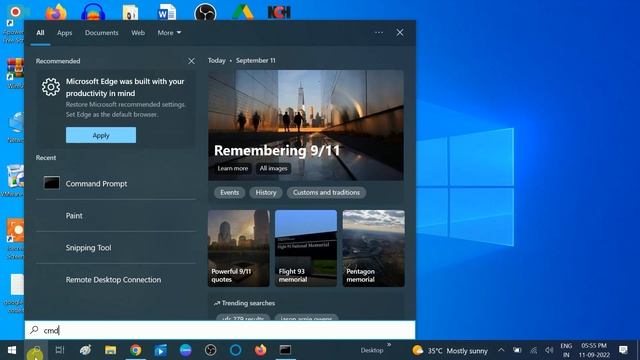
Task: Click the Remembering 9/11 headline image
Action: [306, 125]
